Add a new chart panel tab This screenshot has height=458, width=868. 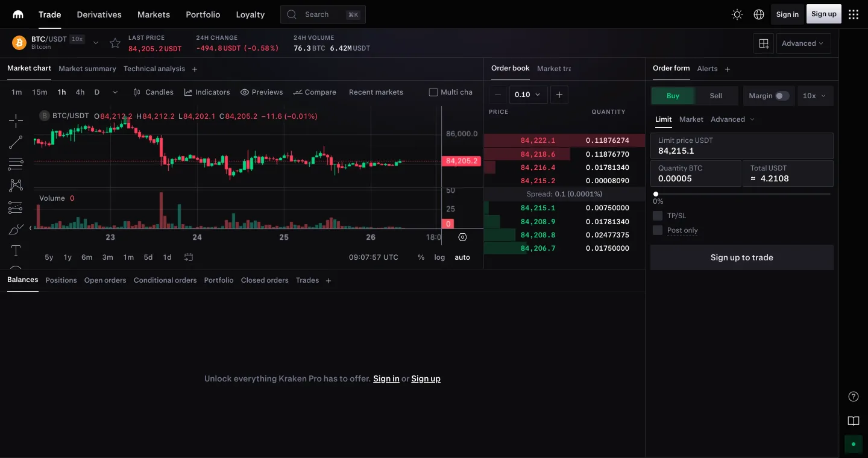195,69
